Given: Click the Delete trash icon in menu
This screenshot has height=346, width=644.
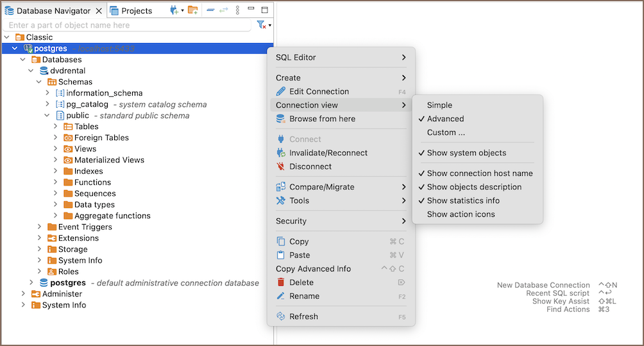Looking at the screenshot, I should click(x=280, y=282).
